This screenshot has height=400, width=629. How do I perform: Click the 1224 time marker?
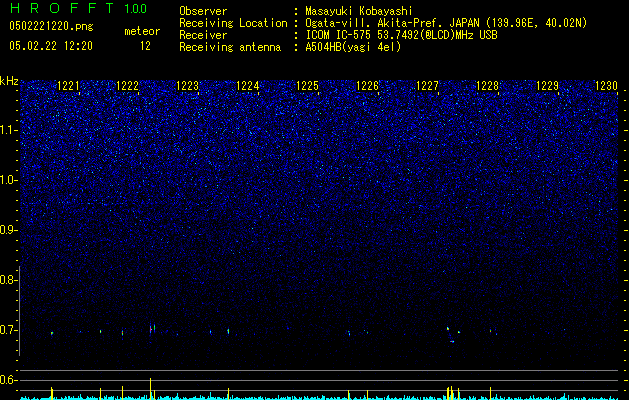tap(248, 86)
